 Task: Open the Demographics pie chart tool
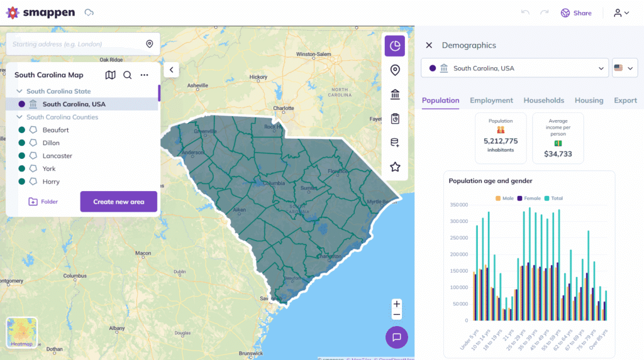[x=395, y=46]
